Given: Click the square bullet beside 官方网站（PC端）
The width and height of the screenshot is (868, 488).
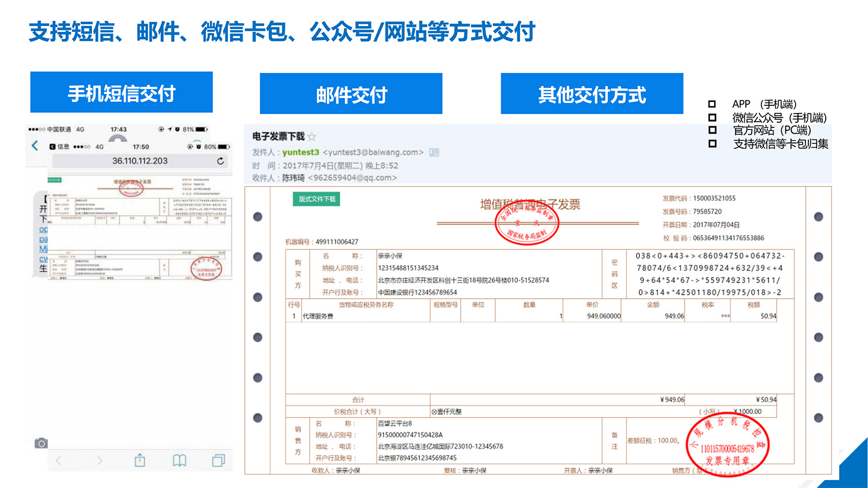Looking at the screenshot, I should pos(712,130).
